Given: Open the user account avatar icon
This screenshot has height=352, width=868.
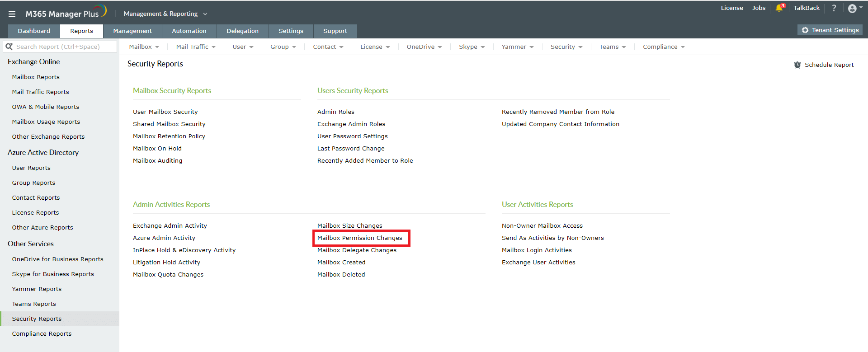Looking at the screenshot, I should point(852,8).
